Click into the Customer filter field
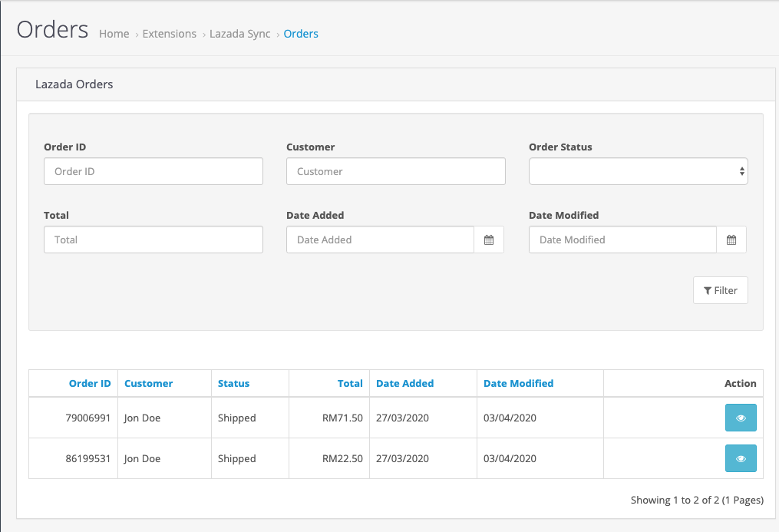 point(395,172)
